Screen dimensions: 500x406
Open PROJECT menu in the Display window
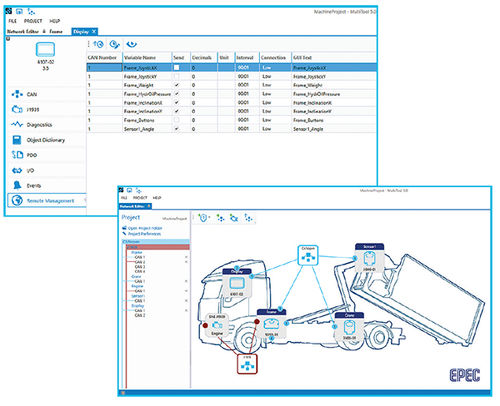click(33, 21)
